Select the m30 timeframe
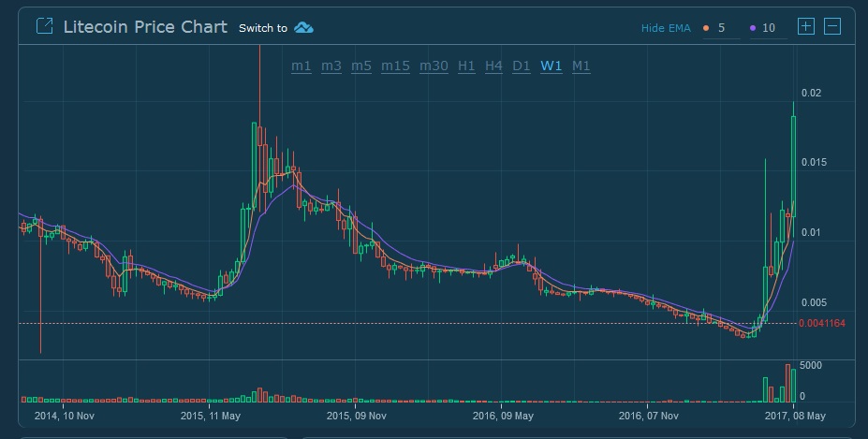Screen dimensions: 868x439 pos(434,66)
